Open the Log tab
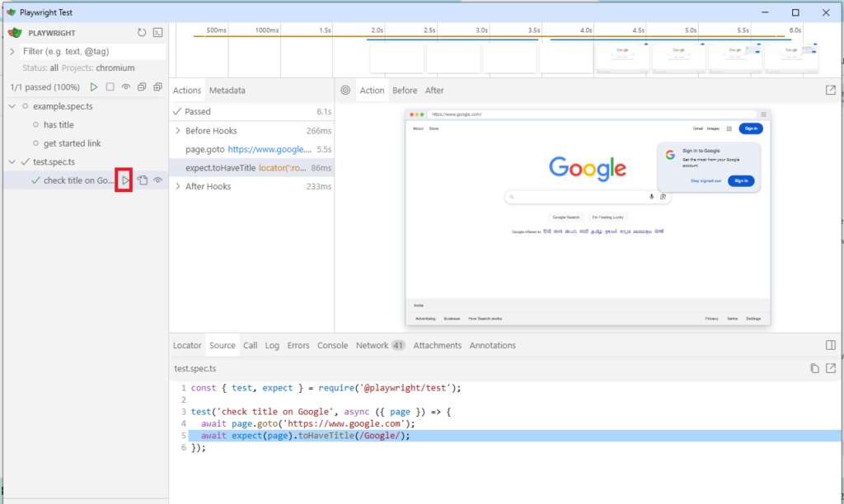 272,345
